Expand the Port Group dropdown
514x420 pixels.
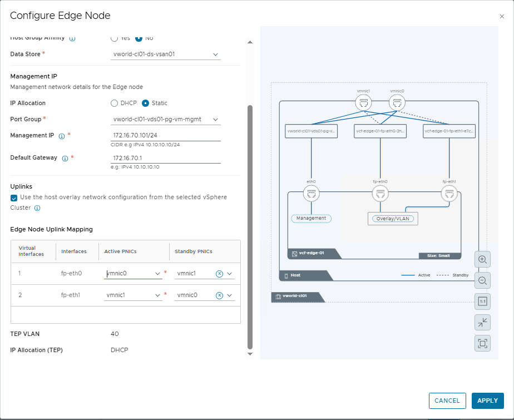tap(166, 120)
